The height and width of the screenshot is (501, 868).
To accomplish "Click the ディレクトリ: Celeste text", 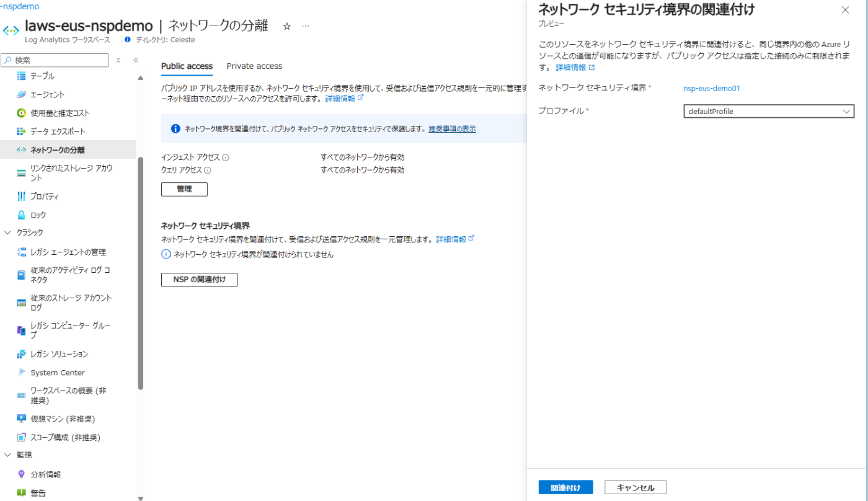I will pos(166,40).
